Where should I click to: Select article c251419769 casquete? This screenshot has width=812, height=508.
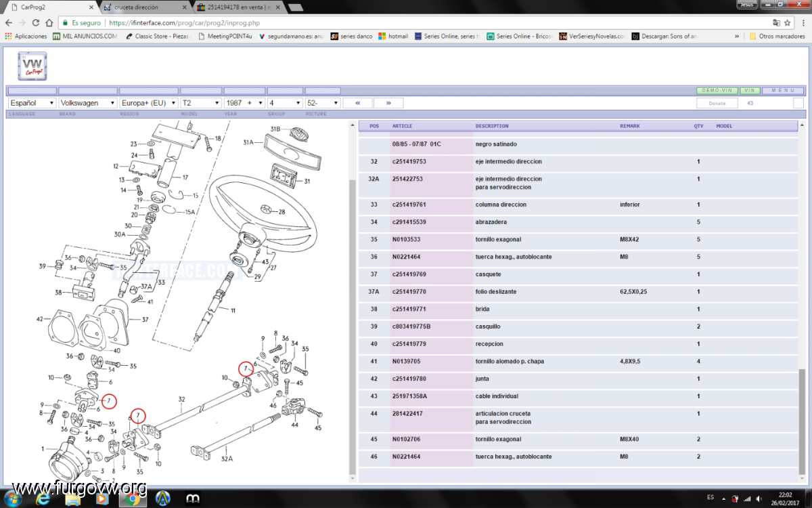coord(409,274)
